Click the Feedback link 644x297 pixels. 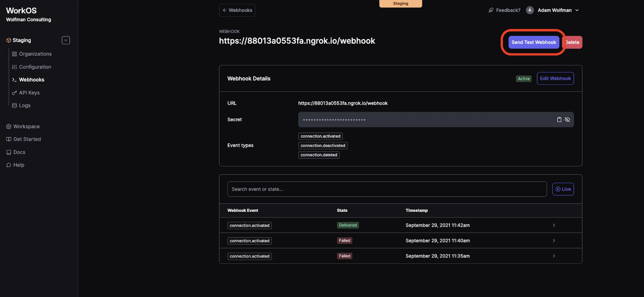(x=508, y=10)
